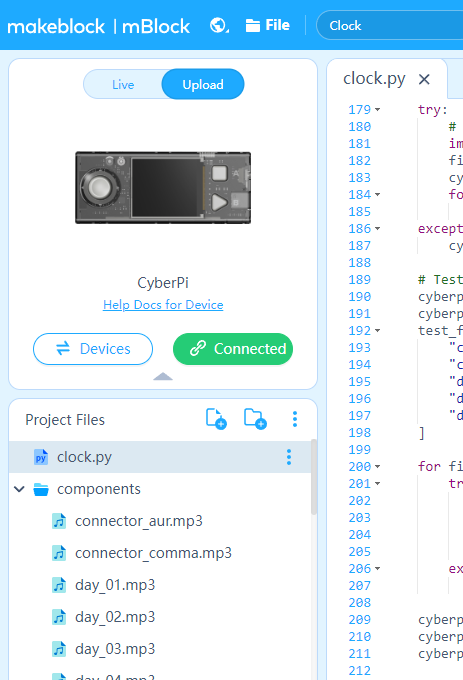Open the language globe menu
The image size is (463, 680).
coord(219,25)
